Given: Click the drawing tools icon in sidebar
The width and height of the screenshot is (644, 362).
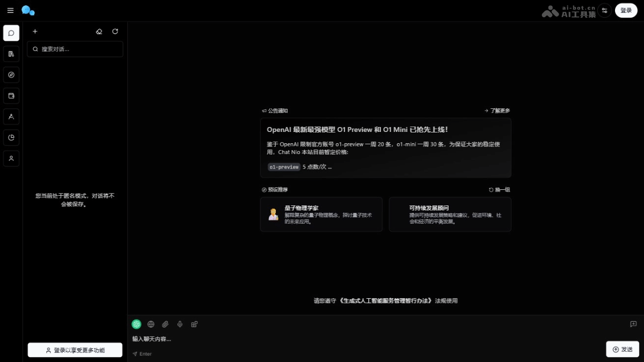Looking at the screenshot, I should coord(11,116).
